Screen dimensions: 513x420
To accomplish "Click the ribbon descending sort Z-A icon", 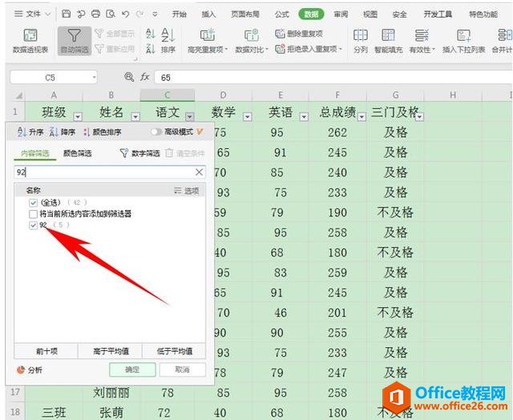I will coord(150,49).
